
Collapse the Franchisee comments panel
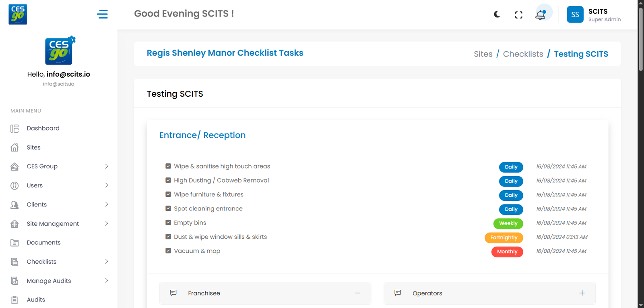(x=357, y=293)
